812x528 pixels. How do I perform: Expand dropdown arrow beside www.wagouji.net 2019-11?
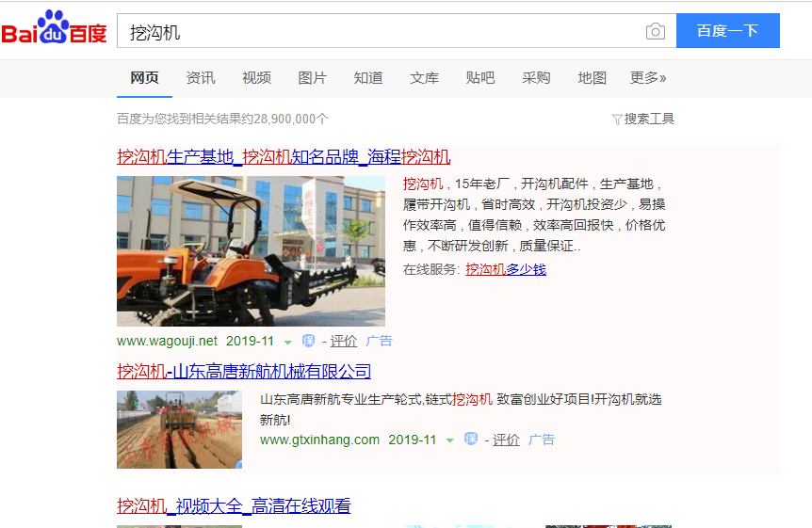coord(288,343)
